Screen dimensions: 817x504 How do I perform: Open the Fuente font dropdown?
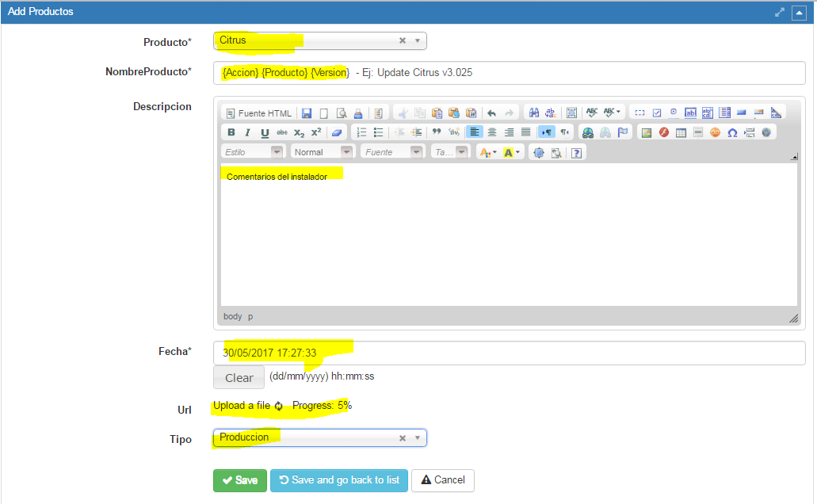pyautogui.click(x=391, y=152)
